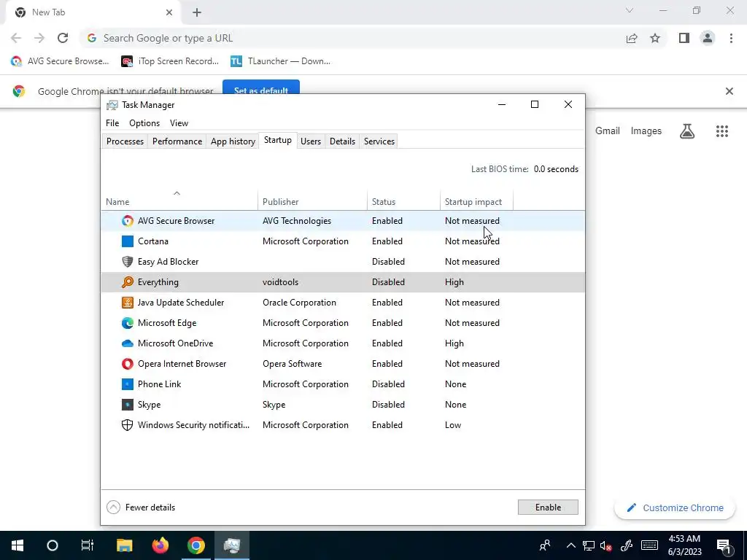This screenshot has height=560, width=747.
Task: Click the 'Low' startup impact cell
Action: (452, 425)
